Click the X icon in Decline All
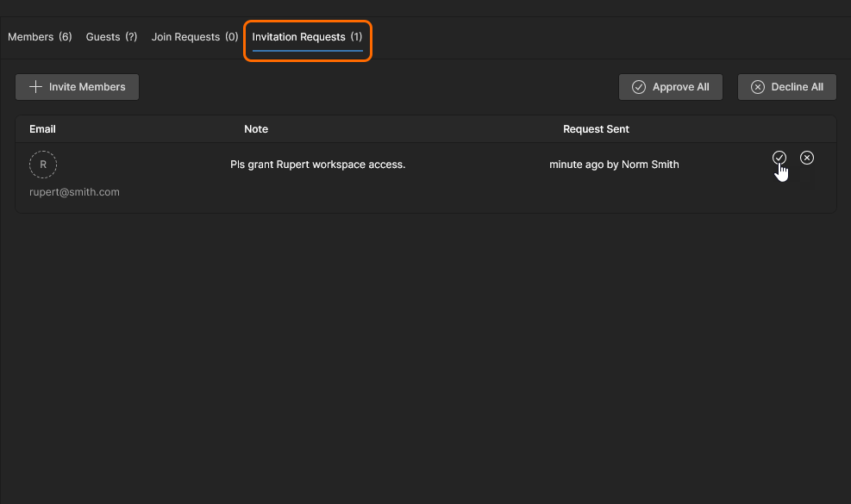851x504 pixels. point(758,87)
